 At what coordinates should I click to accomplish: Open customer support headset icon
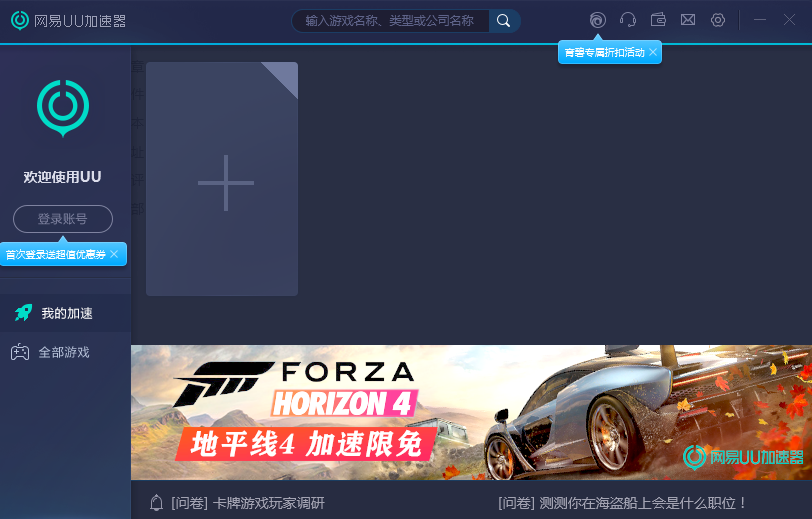click(628, 20)
